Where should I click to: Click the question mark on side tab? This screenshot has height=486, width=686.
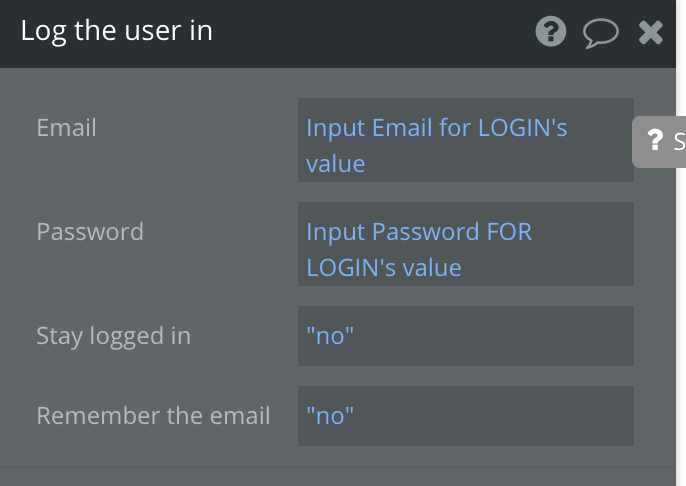point(654,140)
